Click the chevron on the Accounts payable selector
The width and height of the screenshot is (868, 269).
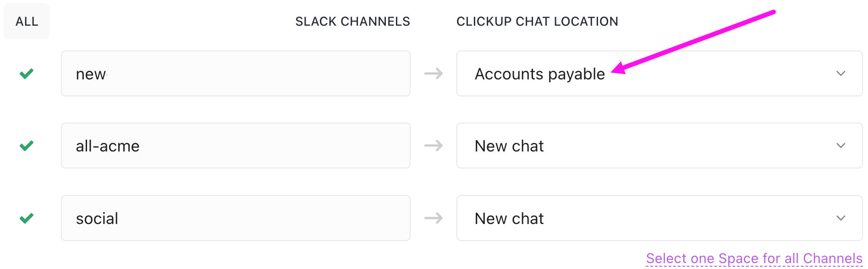point(841,73)
